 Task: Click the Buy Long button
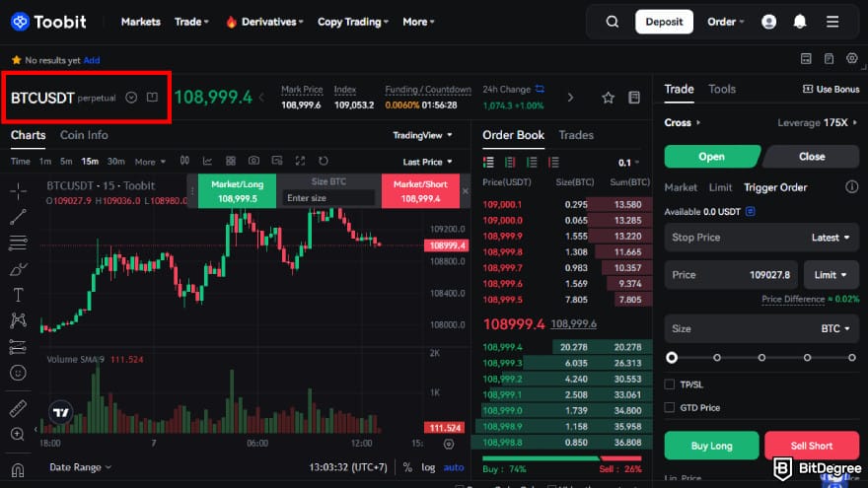711,446
